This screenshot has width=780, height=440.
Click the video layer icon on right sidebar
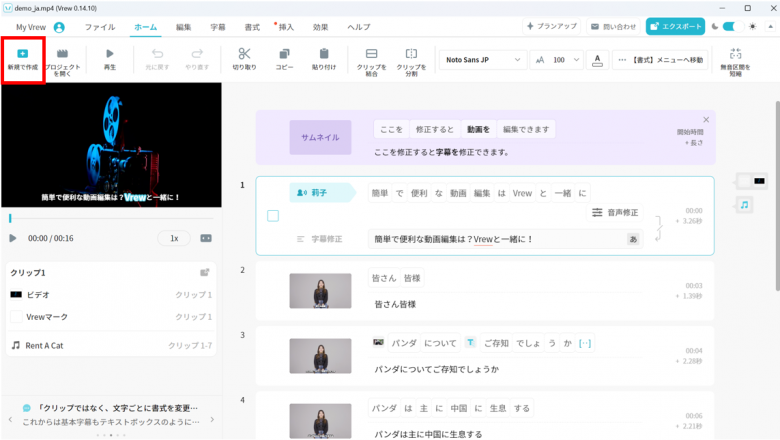pos(759,181)
